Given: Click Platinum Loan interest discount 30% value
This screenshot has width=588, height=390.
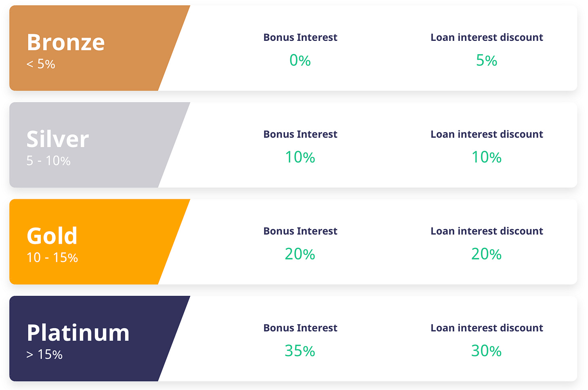Looking at the screenshot, I should [x=487, y=351].
